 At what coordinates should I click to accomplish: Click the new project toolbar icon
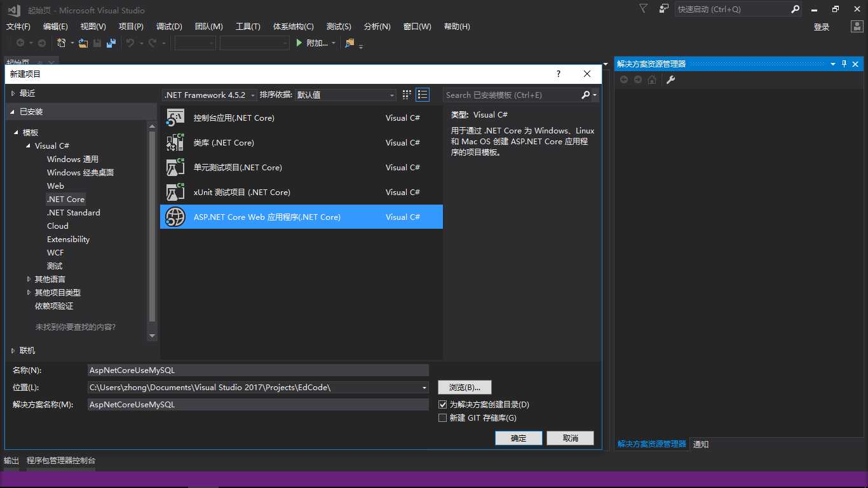62,43
